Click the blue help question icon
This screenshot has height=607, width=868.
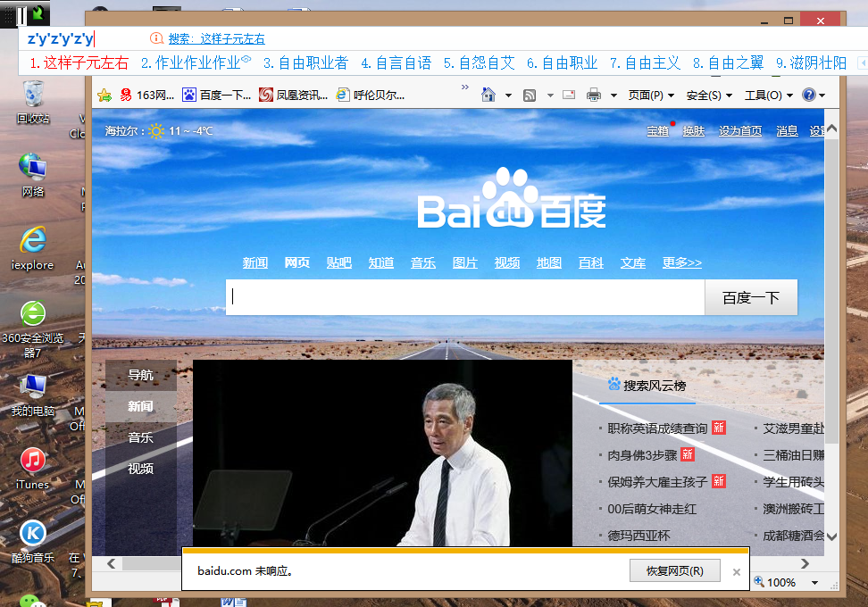(x=809, y=95)
